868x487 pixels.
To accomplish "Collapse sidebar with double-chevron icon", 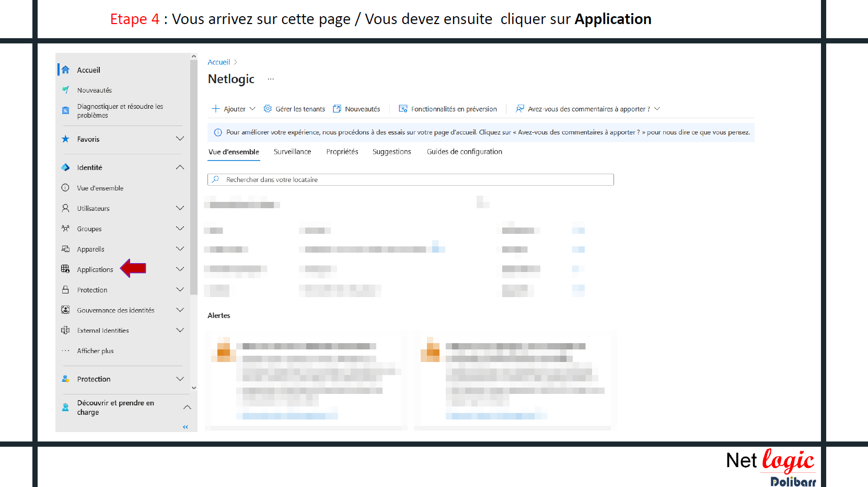I will coord(185,427).
